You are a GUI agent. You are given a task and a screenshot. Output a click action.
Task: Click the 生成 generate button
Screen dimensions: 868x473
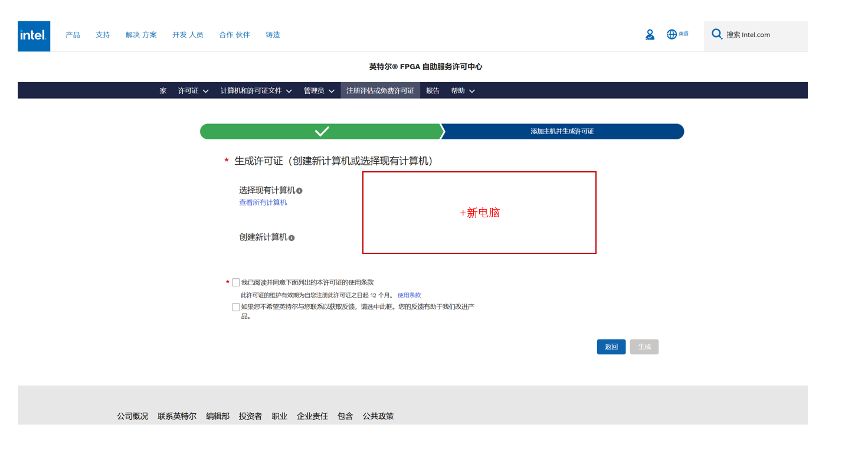click(x=644, y=347)
